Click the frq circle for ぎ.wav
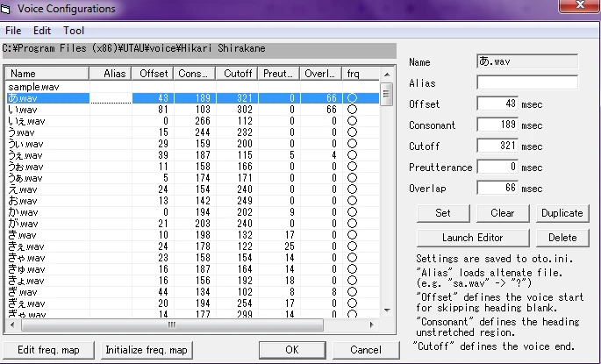The image size is (601, 364). pos(352,292)
